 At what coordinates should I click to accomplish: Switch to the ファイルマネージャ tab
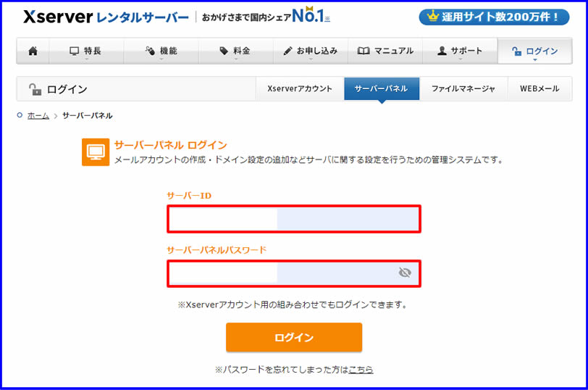click(463, 89)
